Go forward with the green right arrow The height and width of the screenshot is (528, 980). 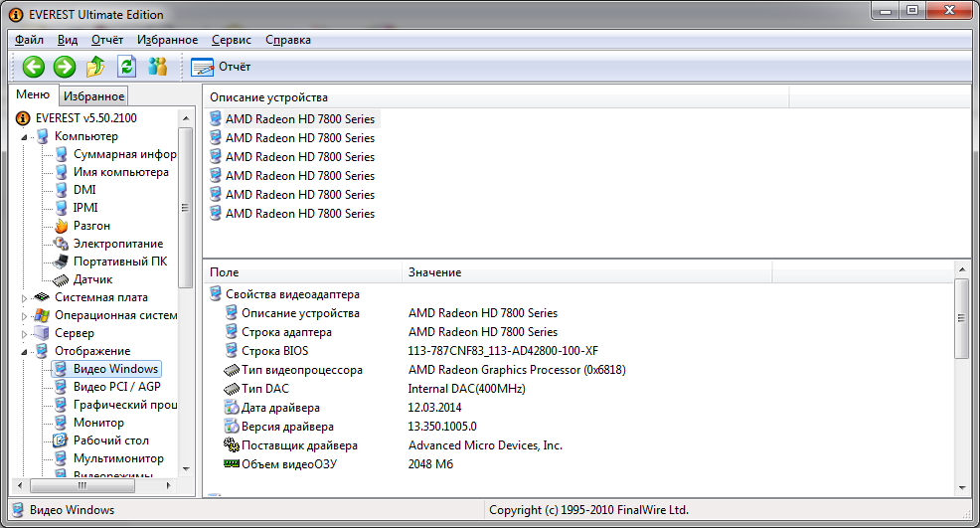[64, 67]
